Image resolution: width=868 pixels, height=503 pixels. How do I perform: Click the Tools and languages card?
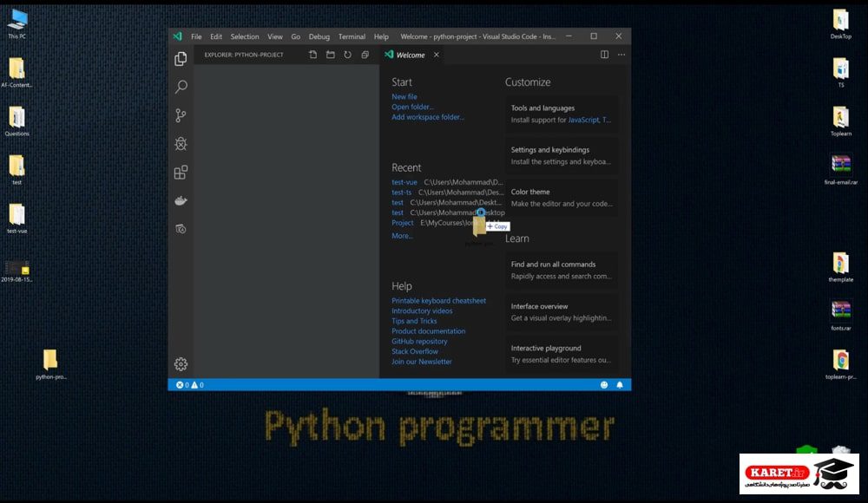562,114
